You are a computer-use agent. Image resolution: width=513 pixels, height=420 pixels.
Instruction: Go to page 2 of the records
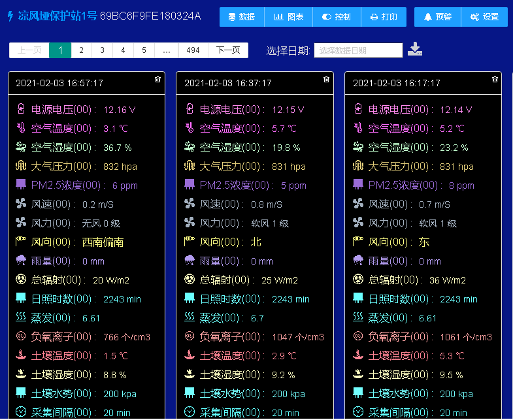point(81,50)
